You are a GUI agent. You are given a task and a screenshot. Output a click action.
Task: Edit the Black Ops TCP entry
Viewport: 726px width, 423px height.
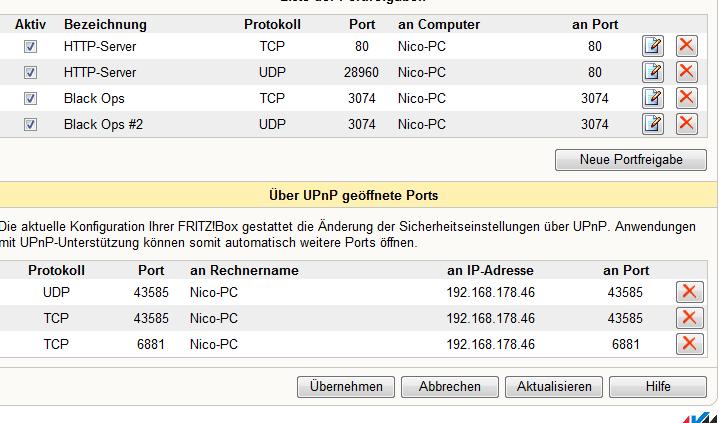(652, 98)
